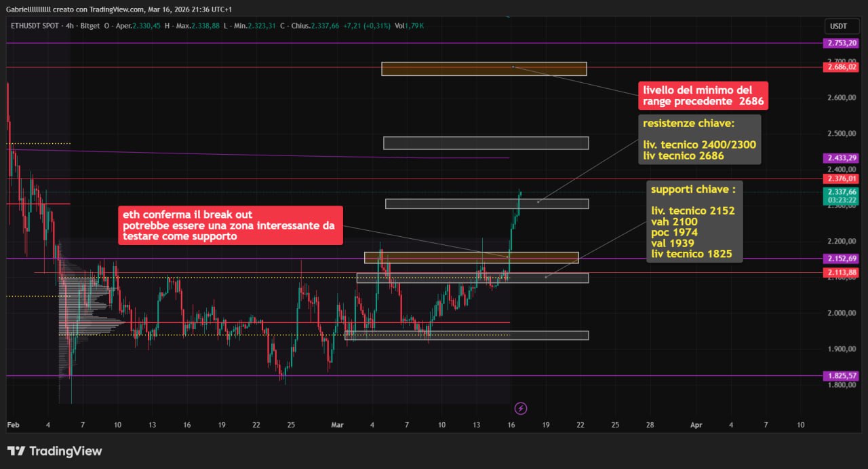Click the 28 date label on the time axis
Screen dimensions: 868x469
[x=650, y=425]
